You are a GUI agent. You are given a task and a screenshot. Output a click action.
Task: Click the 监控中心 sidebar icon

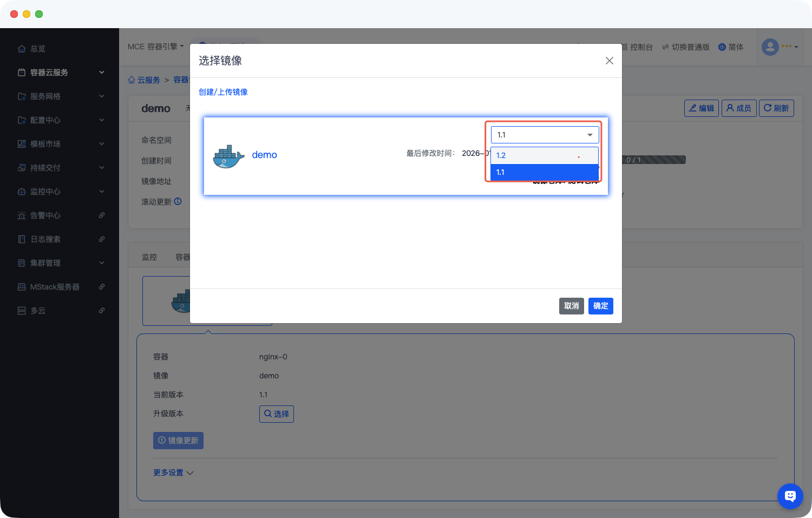click(22, 192)
